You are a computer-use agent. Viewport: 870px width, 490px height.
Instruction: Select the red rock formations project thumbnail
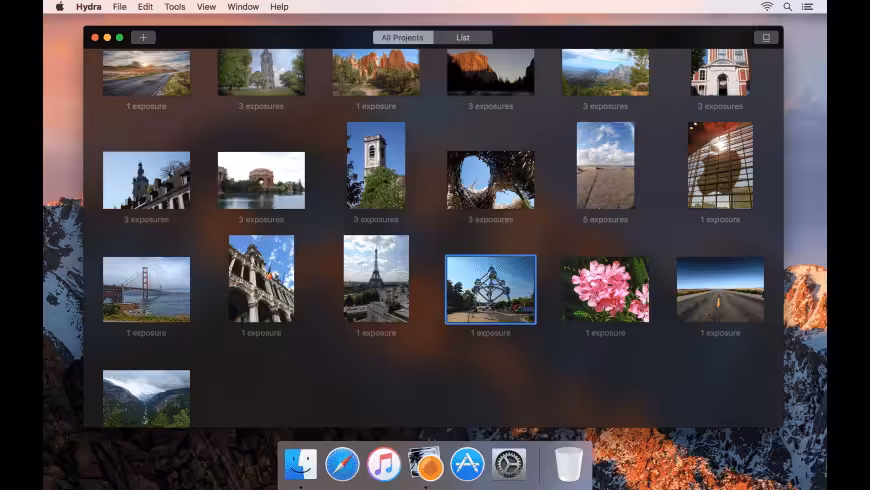click(376, 73)
